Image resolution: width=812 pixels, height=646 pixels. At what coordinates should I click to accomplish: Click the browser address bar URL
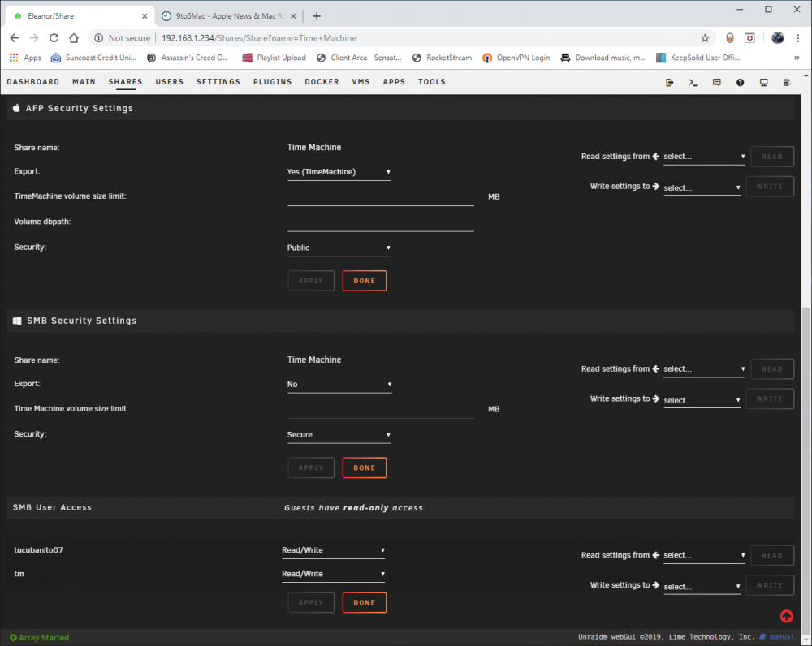point(259,38)
